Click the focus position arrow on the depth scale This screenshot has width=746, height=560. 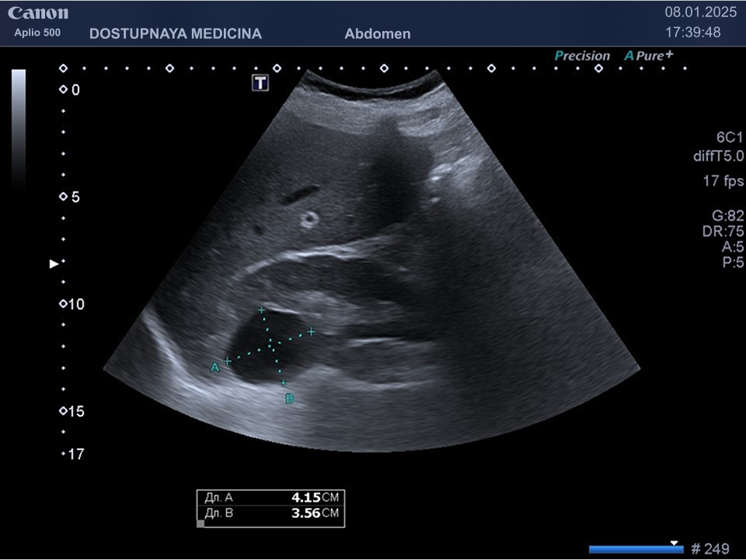54,264
